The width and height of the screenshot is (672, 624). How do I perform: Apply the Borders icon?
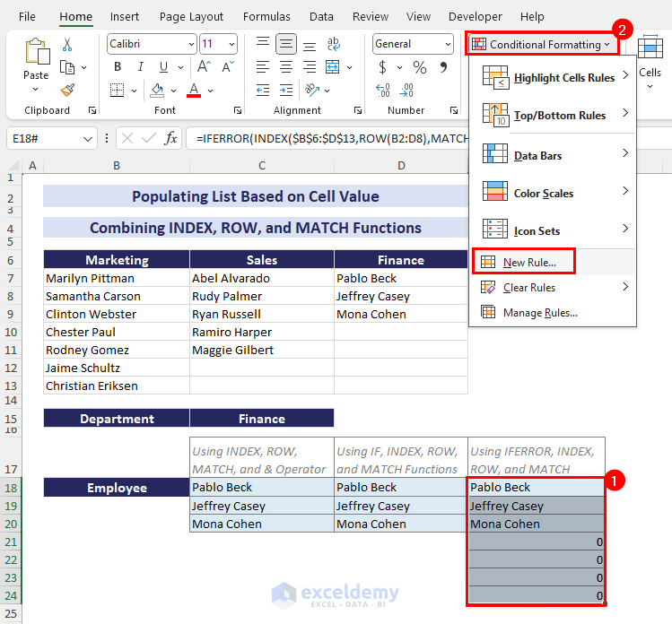click(x=117, y=90)
